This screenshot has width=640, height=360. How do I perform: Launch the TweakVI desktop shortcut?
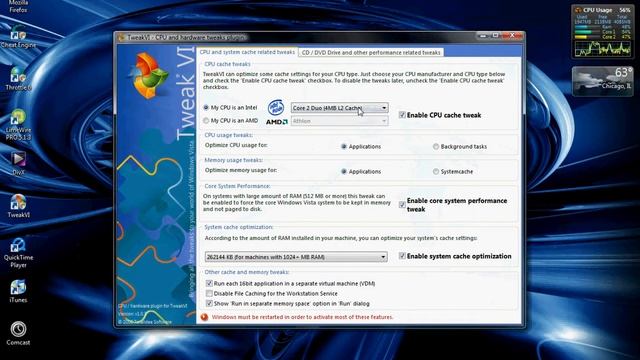coord(18,206)
